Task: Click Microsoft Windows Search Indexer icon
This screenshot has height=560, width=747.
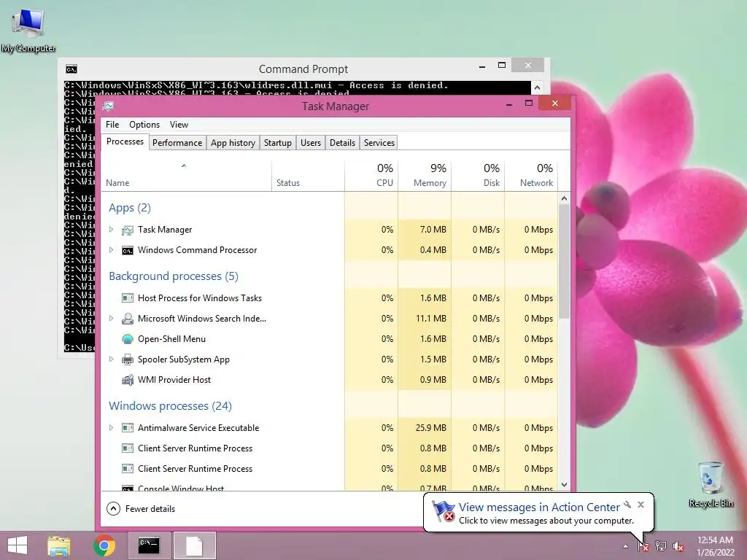Action: (x=127, y=319)
